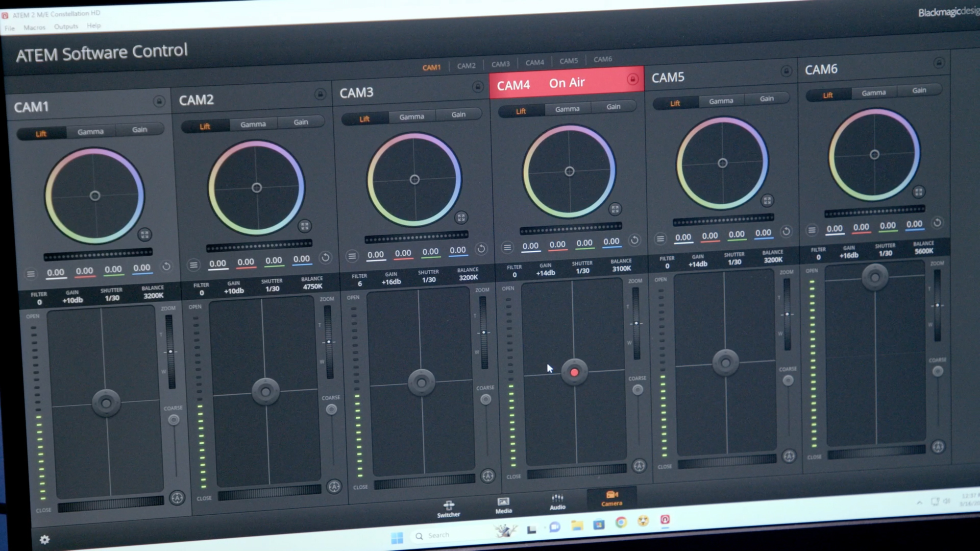The width and height of the screenshot is (980, 551).
Task: Select the CAM5 tab in camera selector
Action: tap(568, 61)
